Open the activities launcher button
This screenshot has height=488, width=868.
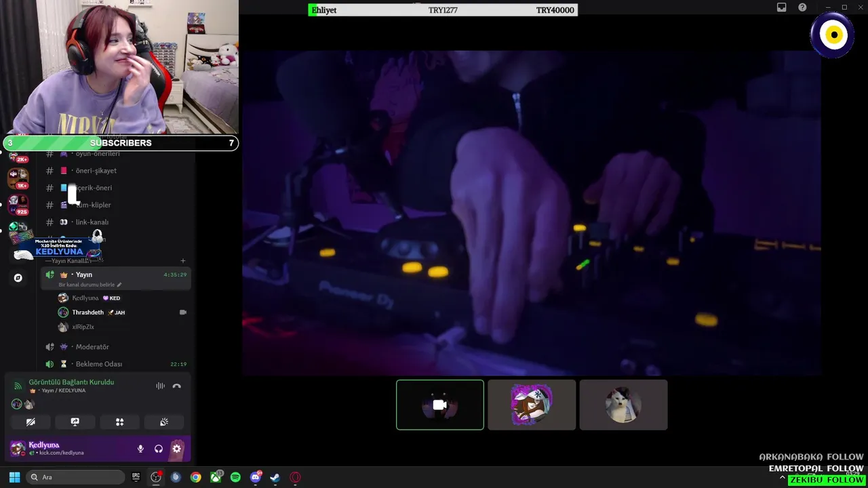119,422
